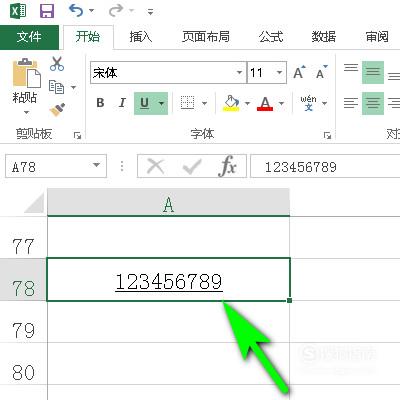Apply red font color A
Screen dimensions: 400x400
[265, 103]
